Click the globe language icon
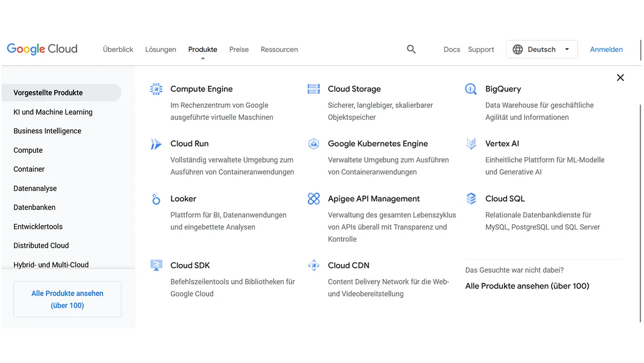The height and width of the screenshot is (363, 644). click(x=517, y=49)
